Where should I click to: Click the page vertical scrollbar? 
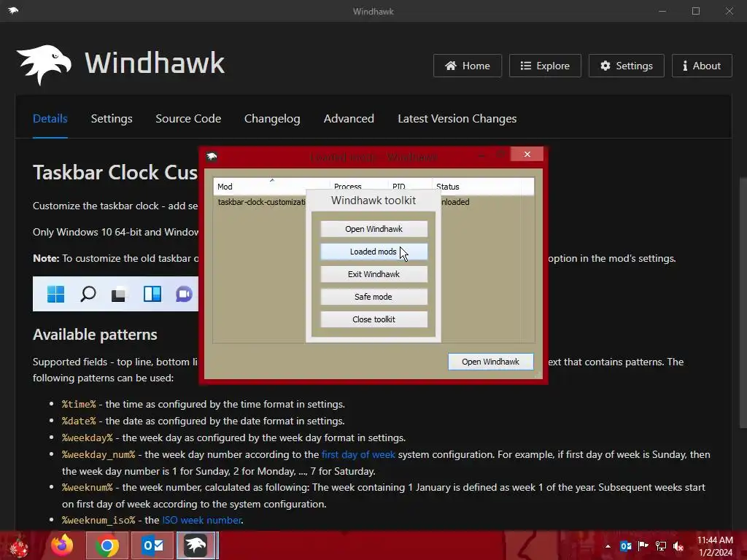click(x=743, y=303)
